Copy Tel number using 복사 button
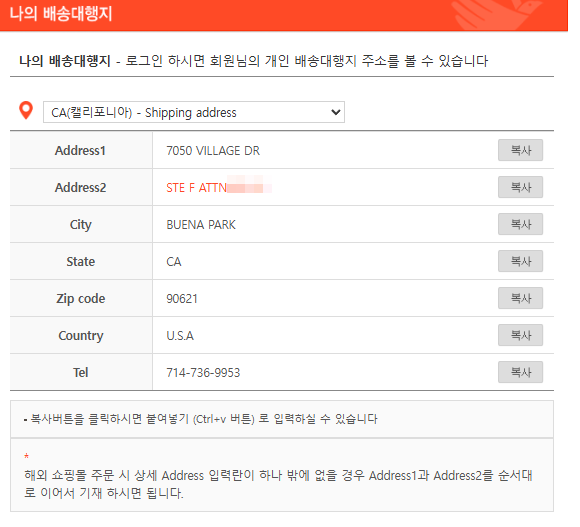The width and height of the screenshot is (580, 527). [x=520, y=372]
